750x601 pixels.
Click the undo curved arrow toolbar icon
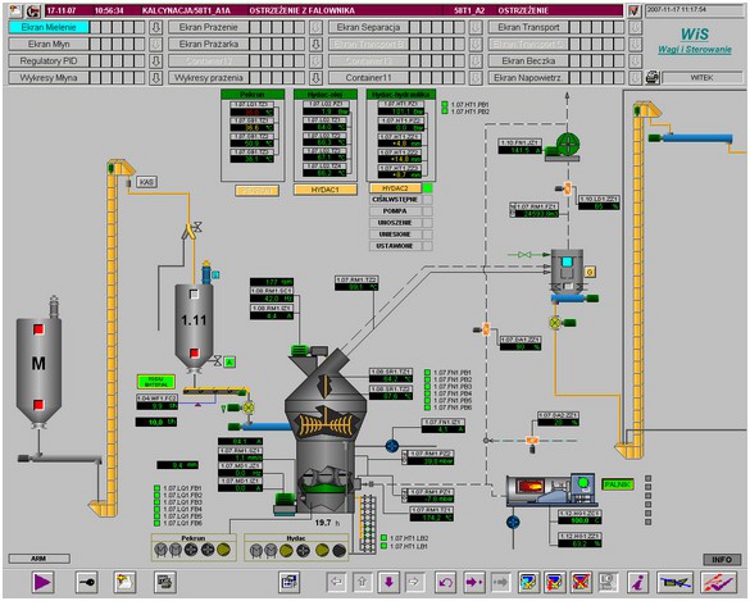click(x=446, y=581)
